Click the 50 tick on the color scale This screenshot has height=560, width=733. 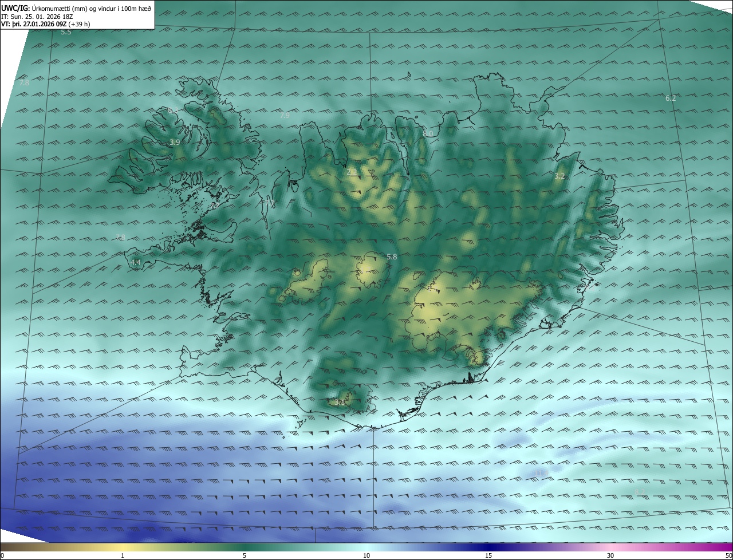pos(728,555)
